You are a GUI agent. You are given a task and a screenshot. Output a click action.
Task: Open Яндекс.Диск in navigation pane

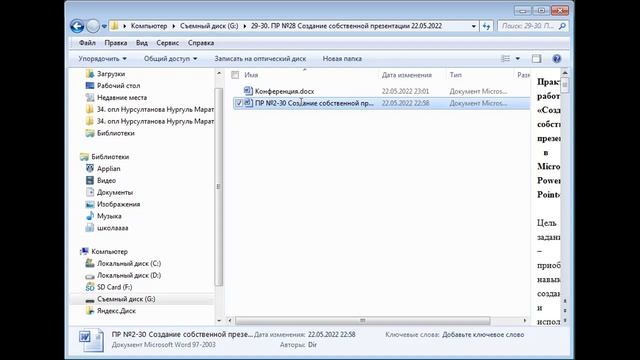pyautogui.click(x=116, y=311)
